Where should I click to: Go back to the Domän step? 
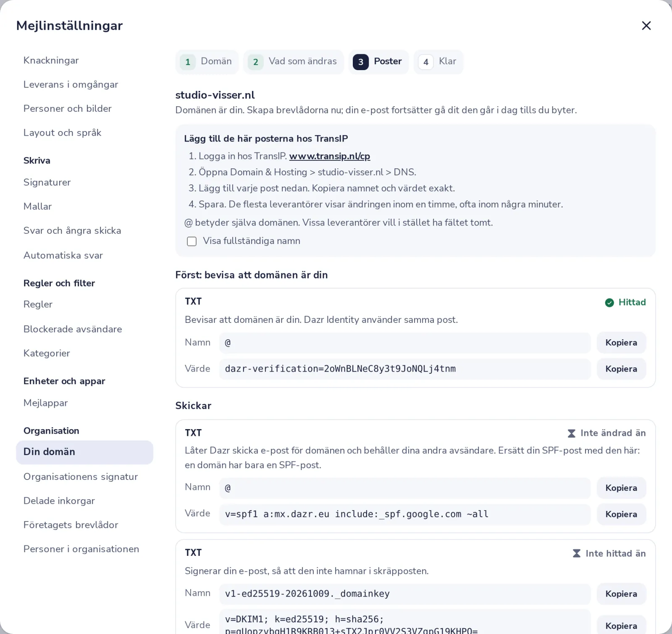[x=207, y=62]
